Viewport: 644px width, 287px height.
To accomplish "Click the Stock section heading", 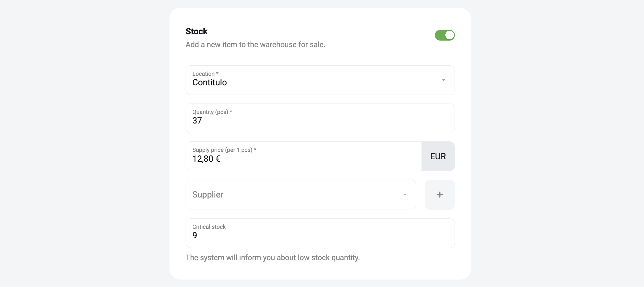I will [x=197, y=31].
